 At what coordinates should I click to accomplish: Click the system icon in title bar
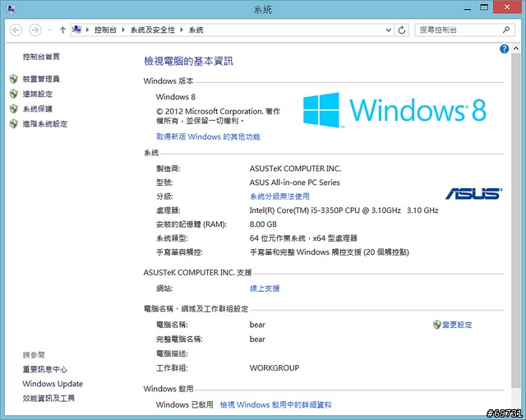pos(11,9)
